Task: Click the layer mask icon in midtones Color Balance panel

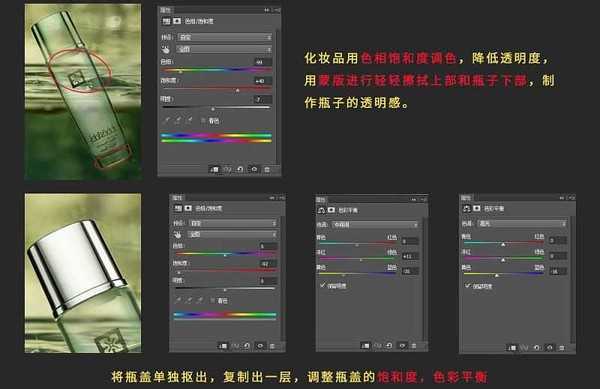Action: click(x=331, y=210)
